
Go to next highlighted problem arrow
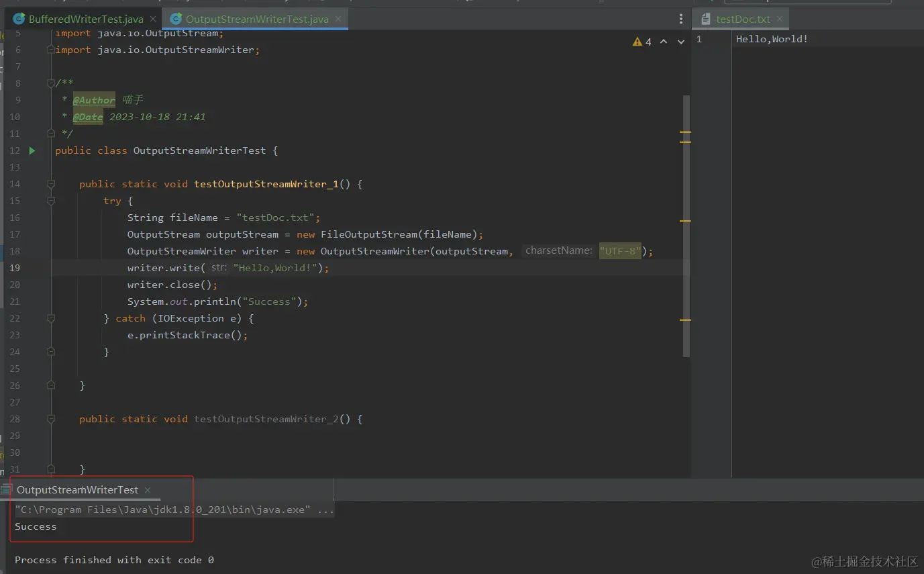(x=681, y=42)
